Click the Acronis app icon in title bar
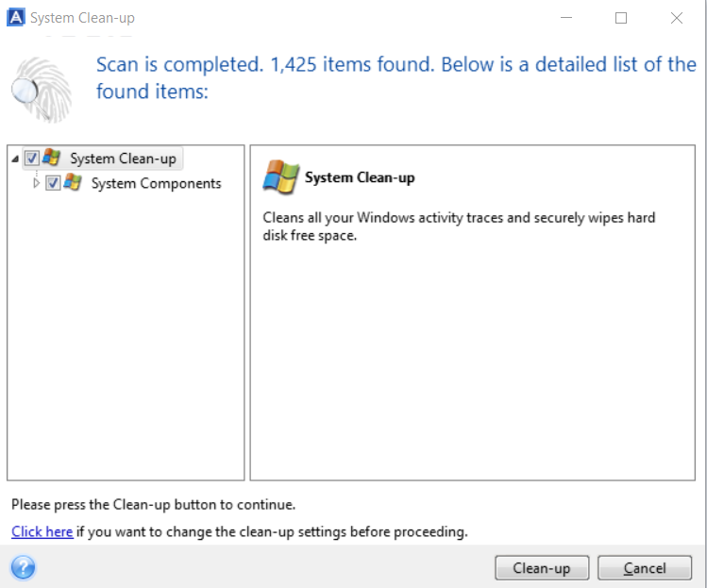 [x=15, y=18]
